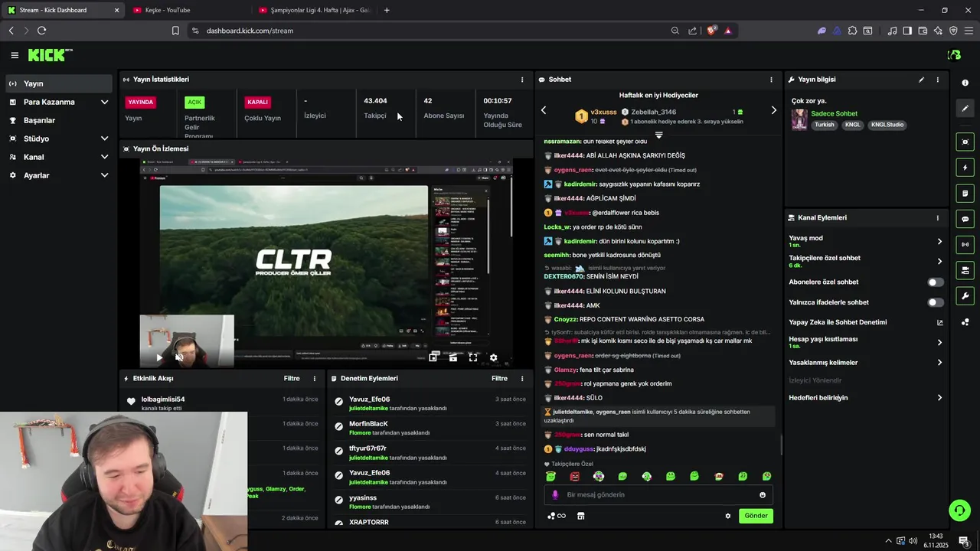Open Brave Shields icon in address bar
This screenshot has height=551, width=980.
[711, 31]
